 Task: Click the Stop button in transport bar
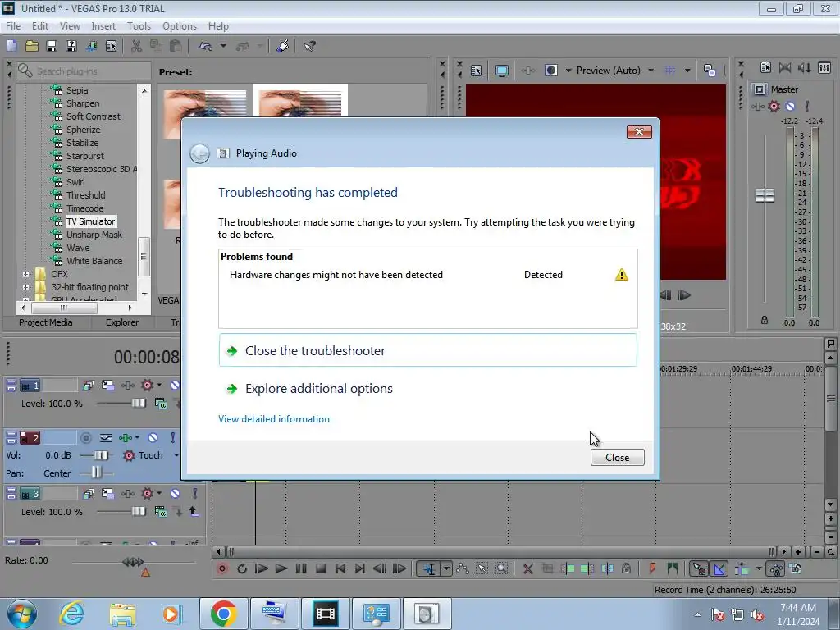321,568
